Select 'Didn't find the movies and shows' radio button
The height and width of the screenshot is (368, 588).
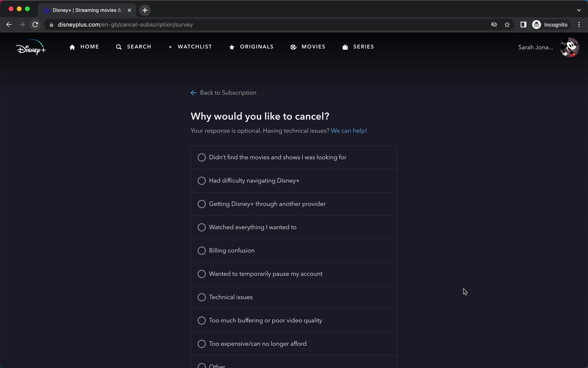point(202,157)
